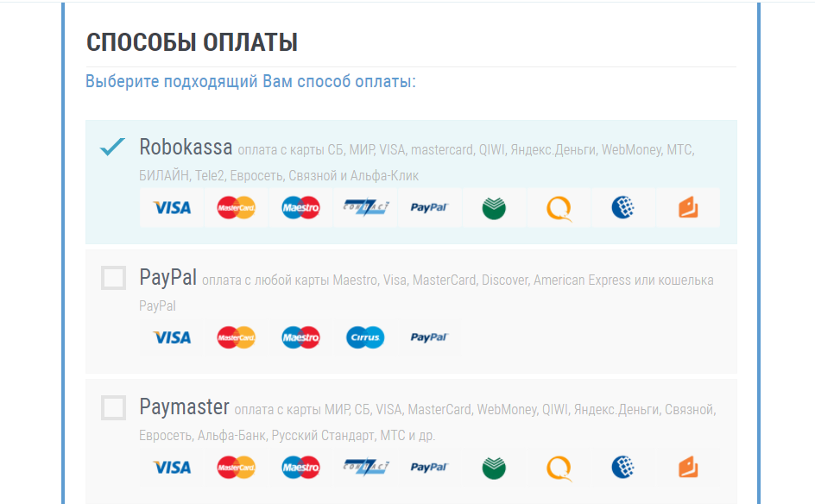
Task: Select the Sberbank green logo under Robokassa
Action: 494,208
